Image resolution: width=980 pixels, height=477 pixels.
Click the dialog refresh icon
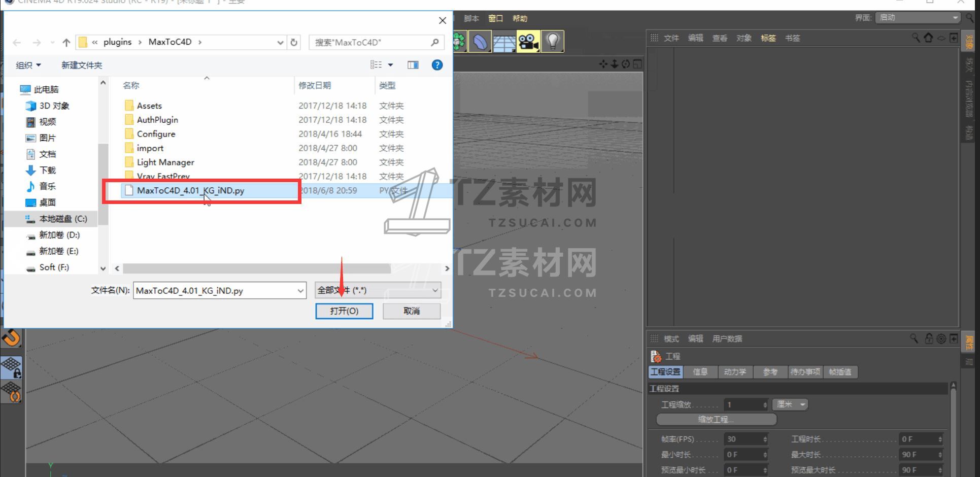pyautogui.click(x=294, y=42)
